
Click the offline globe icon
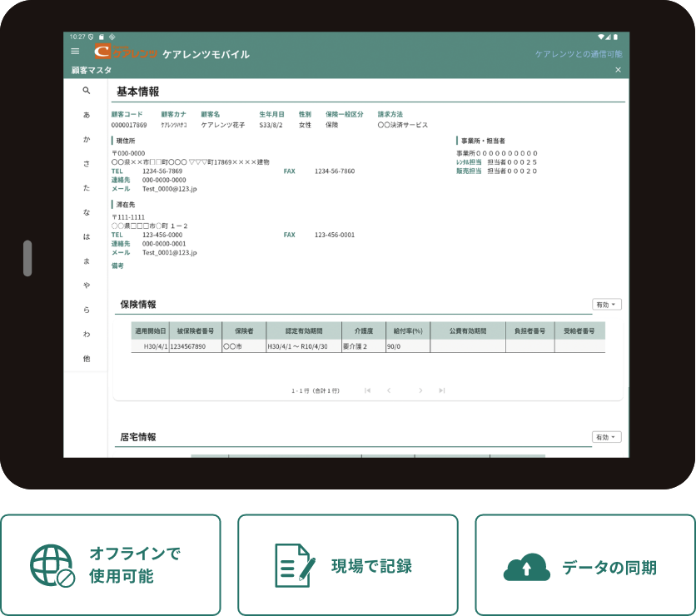click(x=52, y=566)
